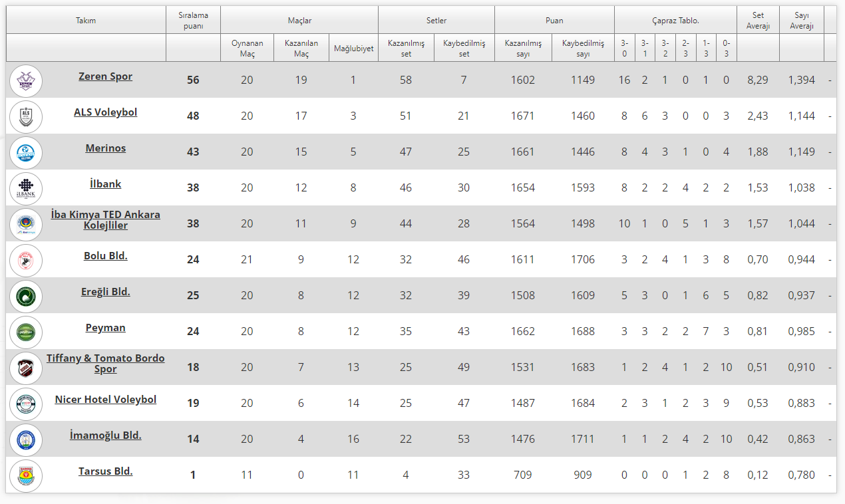This screenshot has height=504, width=845.
Task: Click the Kaybedilmiş sayı subheader
Action: pyautogui.click(x=583, y=49)
